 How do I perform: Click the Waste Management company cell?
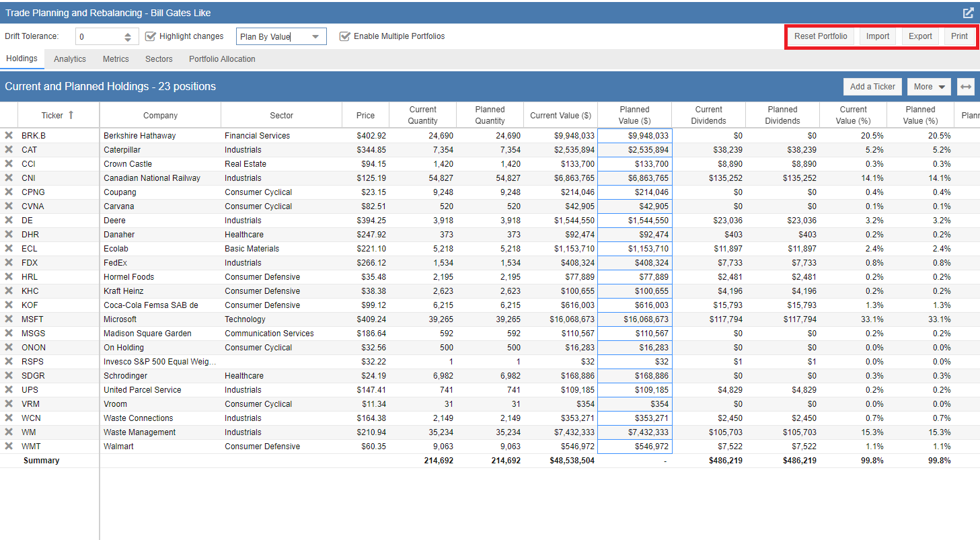(160, 432)
